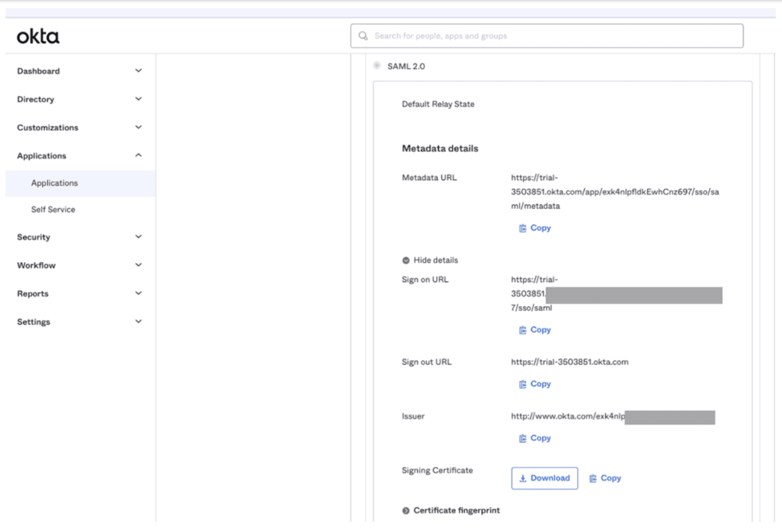Expand Certificate fingerprint arrow icon

pos(406,511)
